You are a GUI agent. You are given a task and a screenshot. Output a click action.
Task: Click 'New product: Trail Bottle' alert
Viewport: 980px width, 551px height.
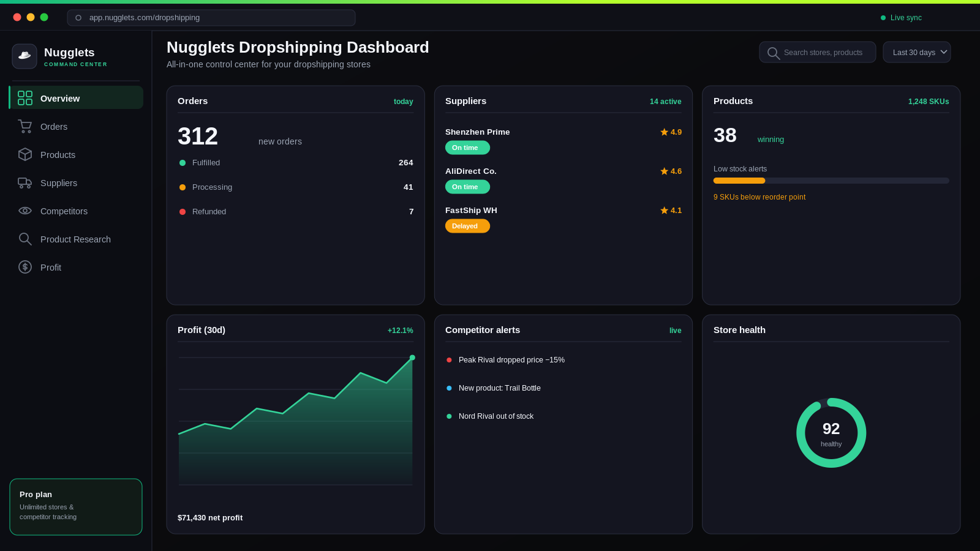pos(500,388)
